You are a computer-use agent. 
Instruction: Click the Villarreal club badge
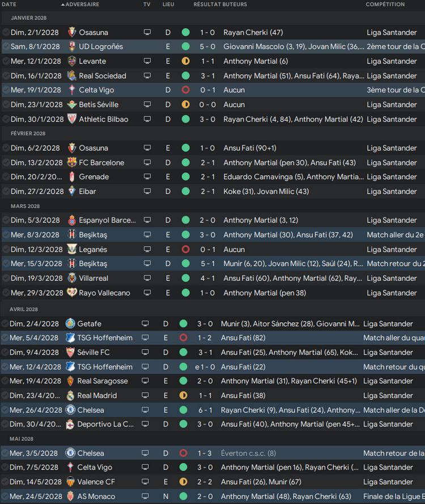(72, 278)
